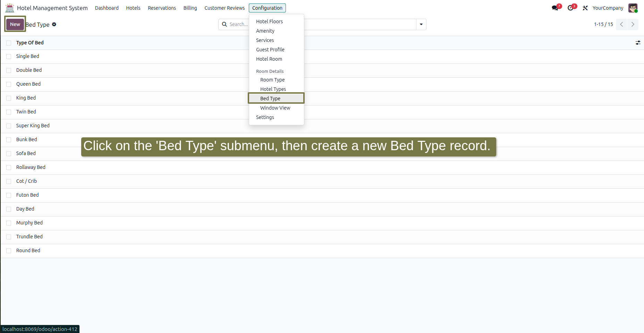Open the optional columns adjust icon
644x333 pixels.
638,43
